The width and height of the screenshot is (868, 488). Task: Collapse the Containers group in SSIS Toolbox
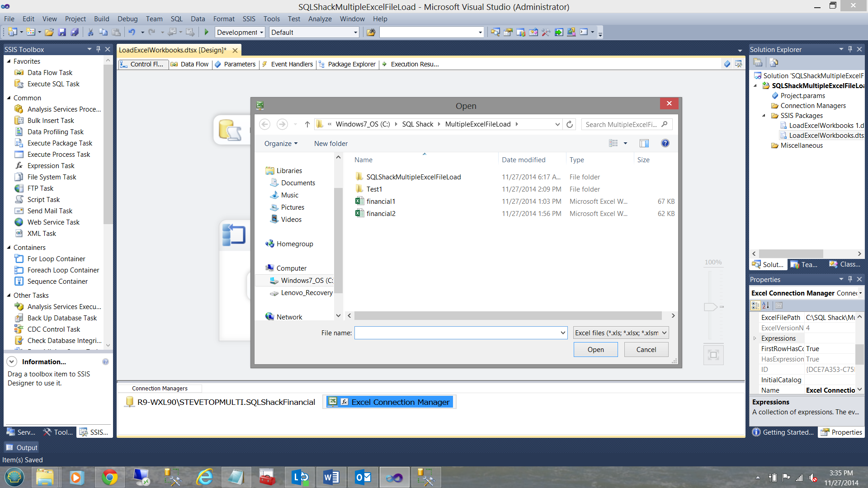point(9,247)
